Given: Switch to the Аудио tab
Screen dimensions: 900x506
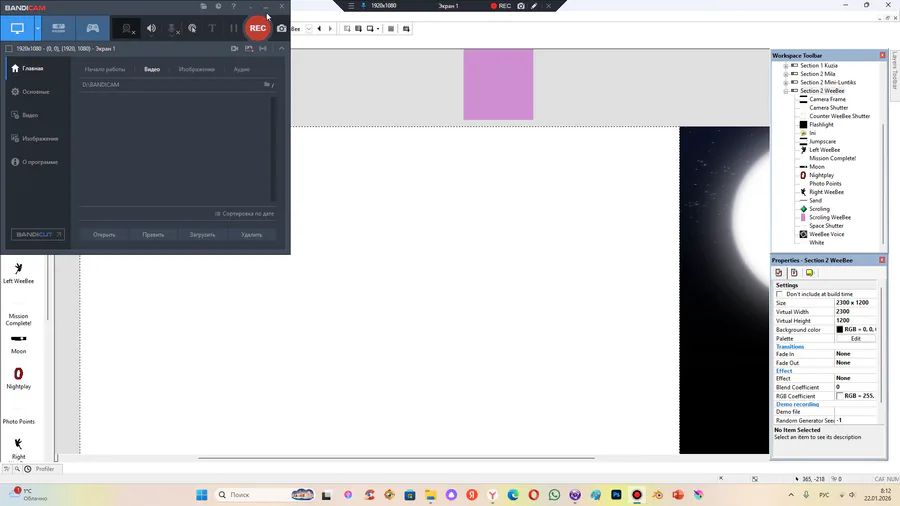Looking at the screenshot, I should coord(242,69).
